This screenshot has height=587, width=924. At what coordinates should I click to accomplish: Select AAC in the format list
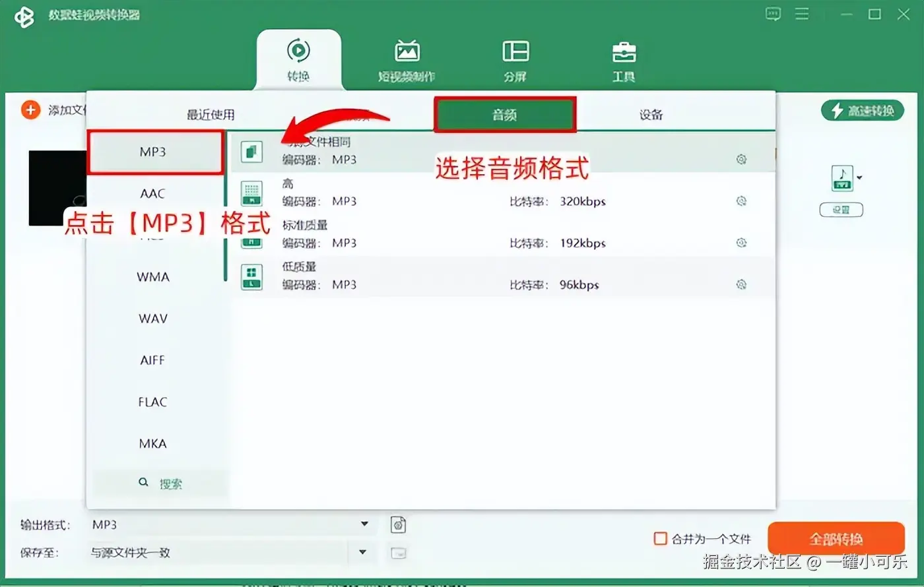[x=153, y=194]
